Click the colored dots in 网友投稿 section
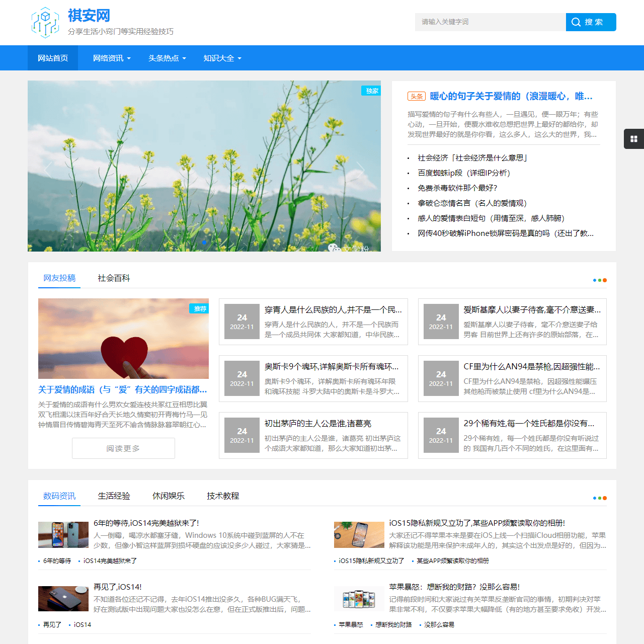Screen dimensions: 644x644 [x=600, y=280]
